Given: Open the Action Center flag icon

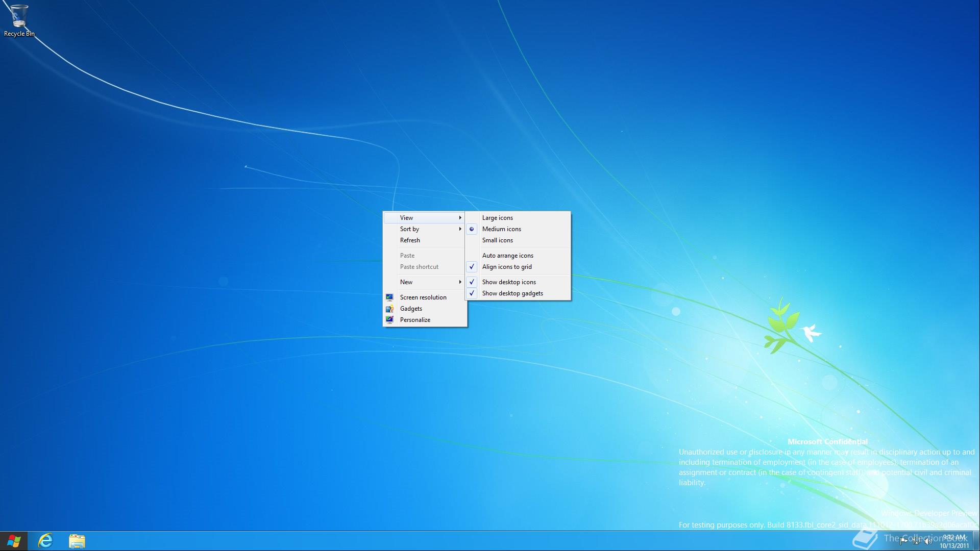Looking at the screenshot, I should [903, 541].
